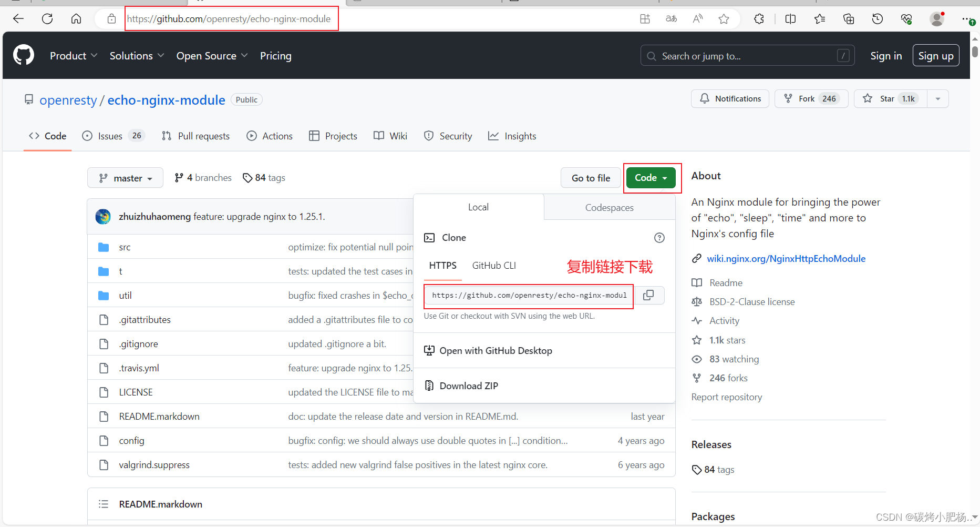Open browser collections icon

(x=849, y=19)
